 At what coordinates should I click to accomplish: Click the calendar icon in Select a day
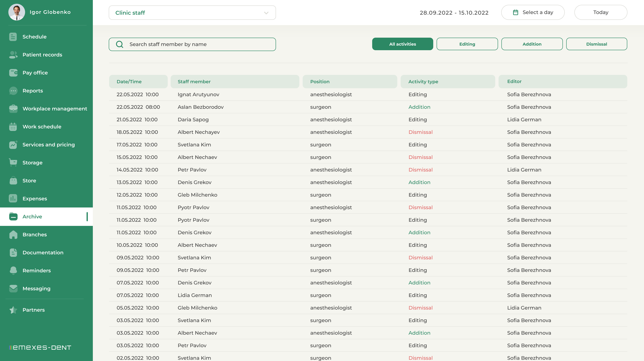click(x=515, y=12)
